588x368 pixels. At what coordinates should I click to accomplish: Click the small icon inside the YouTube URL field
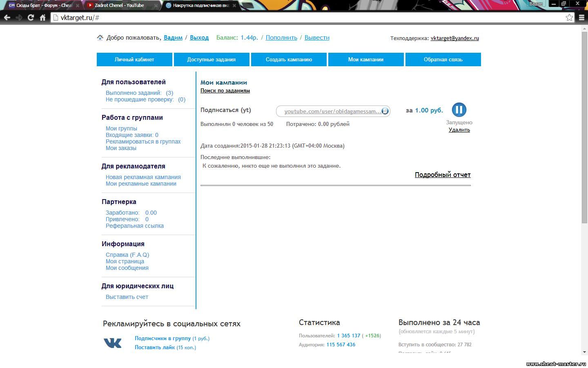pos(385,111)
